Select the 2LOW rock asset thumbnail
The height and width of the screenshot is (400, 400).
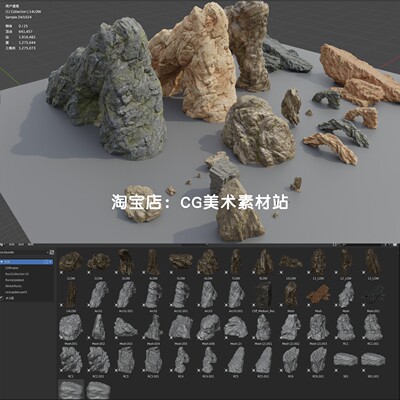(x=99, y=261)
